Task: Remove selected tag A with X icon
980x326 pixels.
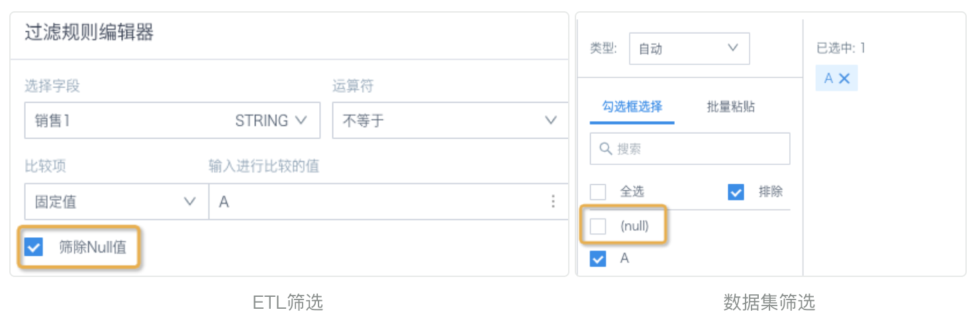Action: pos(844,78)
